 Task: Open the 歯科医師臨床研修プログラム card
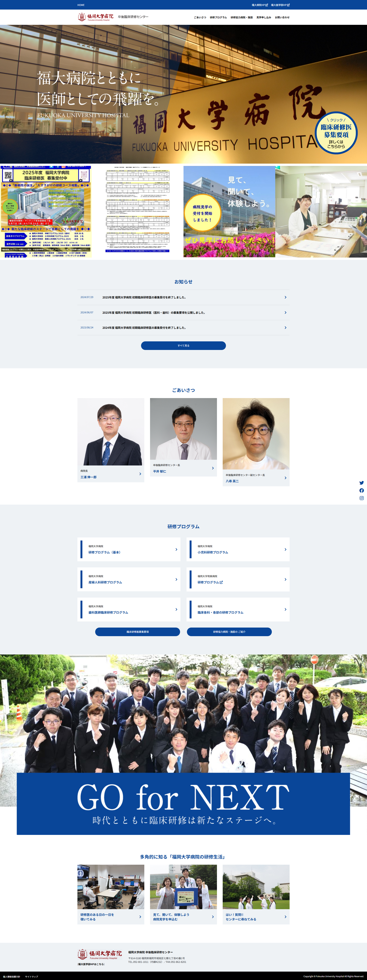(129, 609)
